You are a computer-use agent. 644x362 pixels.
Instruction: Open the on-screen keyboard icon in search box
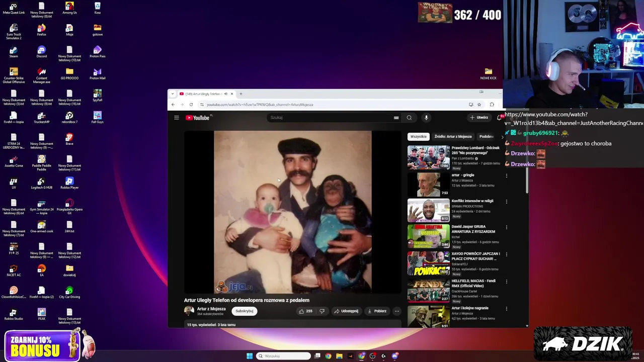tap(396, 118)
